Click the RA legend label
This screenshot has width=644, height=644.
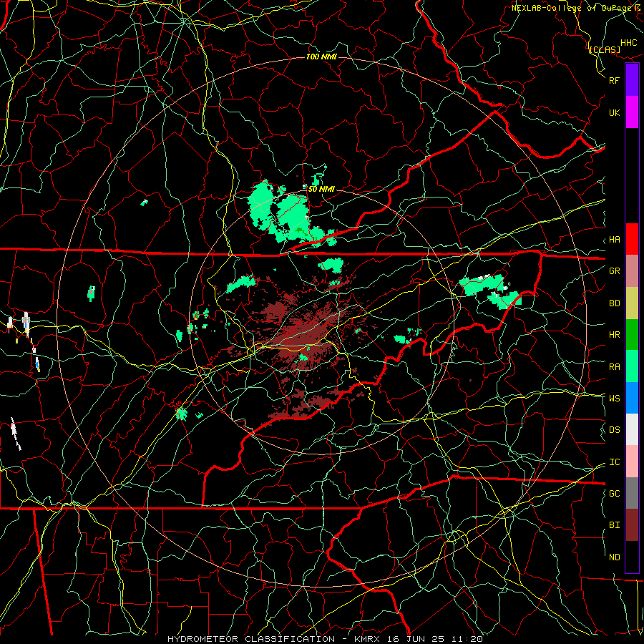coord(614,367)
